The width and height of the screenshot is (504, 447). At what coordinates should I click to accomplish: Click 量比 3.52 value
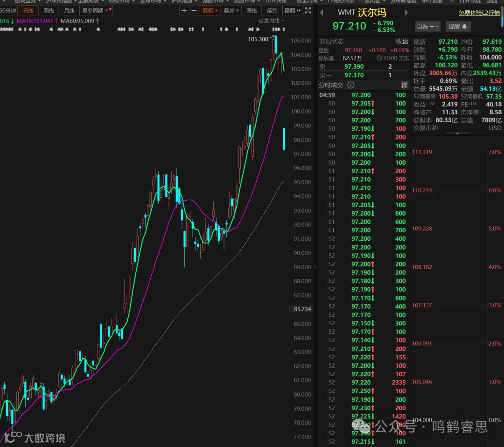tap(495, 81)
